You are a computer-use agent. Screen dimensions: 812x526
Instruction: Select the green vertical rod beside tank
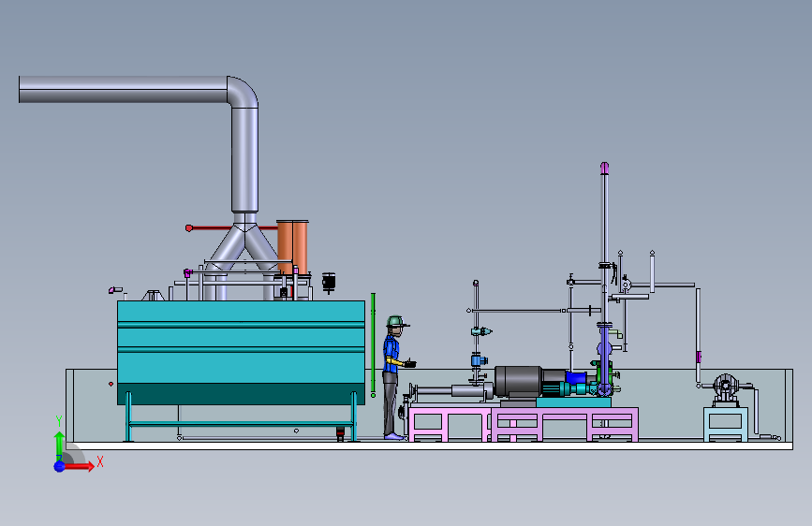click(x=373, y=344)
